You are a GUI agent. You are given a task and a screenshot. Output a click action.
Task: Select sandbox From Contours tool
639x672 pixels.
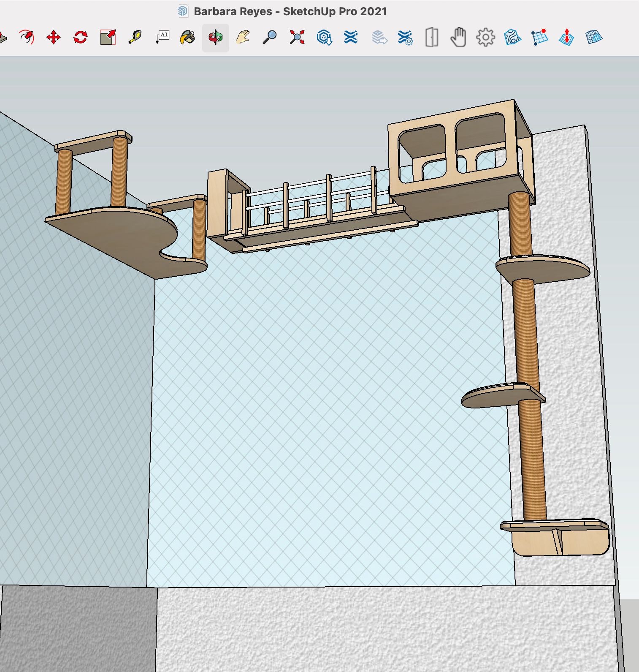tap(512, 37)
